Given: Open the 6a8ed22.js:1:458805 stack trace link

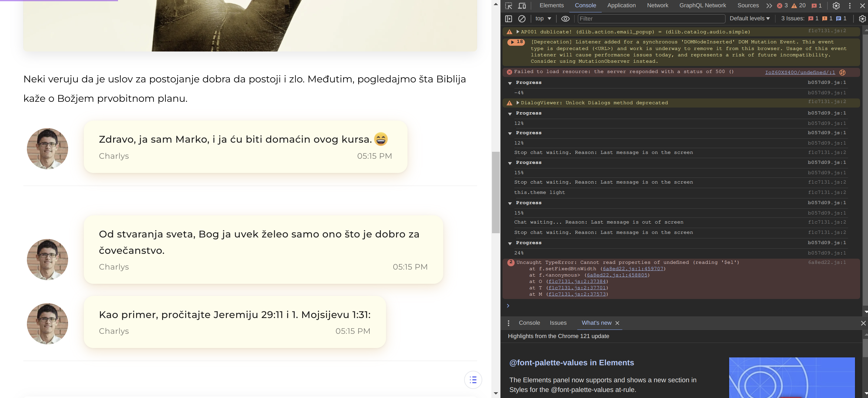Looking at the screenshot, I should pos(617,275).
